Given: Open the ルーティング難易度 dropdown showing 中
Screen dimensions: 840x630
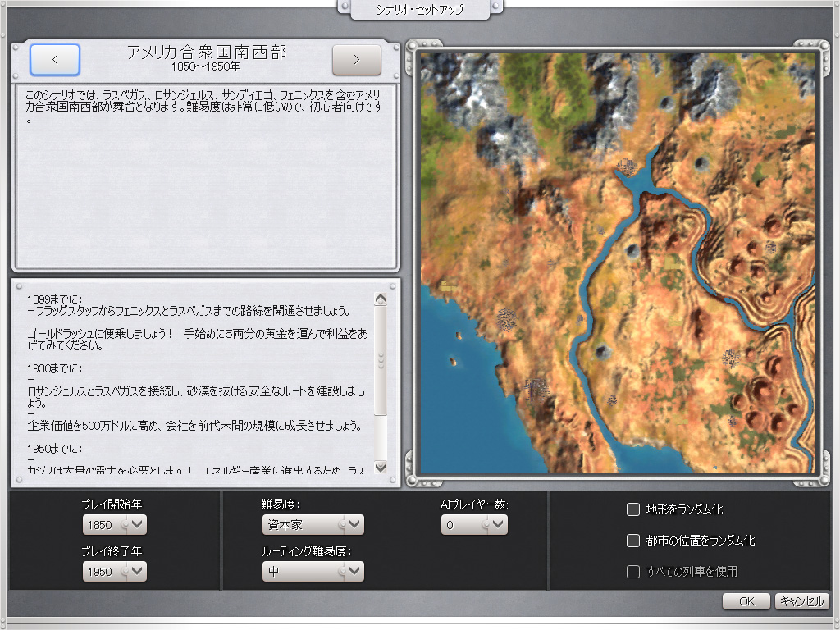Looking at the screenshot, I should [313, 572].
